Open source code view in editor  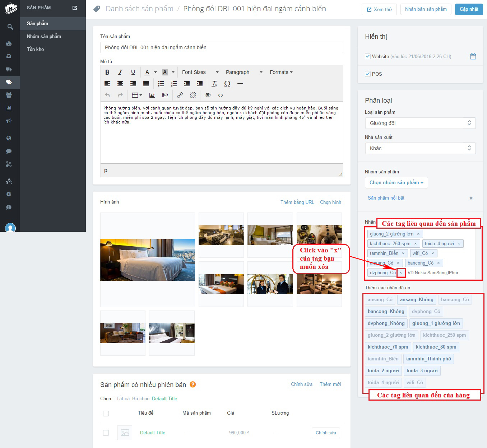(221, 95)
